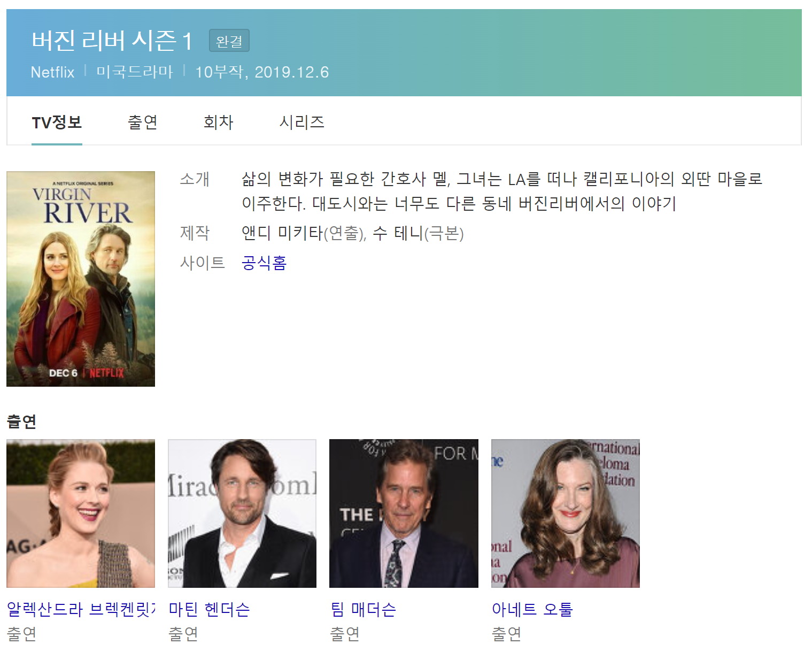Click the 10부작, 2019.12.6 text
Image resolution: width=812 pixels, height=652 pixels.
[x=262, y=72]
